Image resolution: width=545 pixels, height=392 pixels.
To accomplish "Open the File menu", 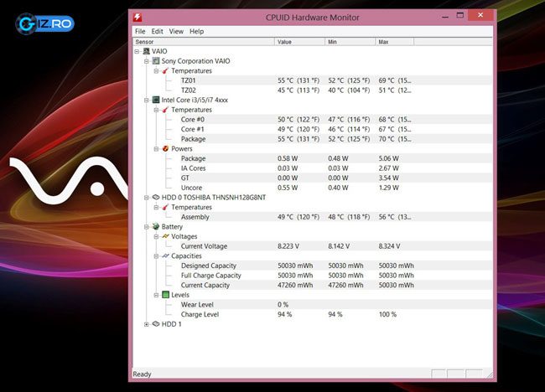I will tap(140, 31).
